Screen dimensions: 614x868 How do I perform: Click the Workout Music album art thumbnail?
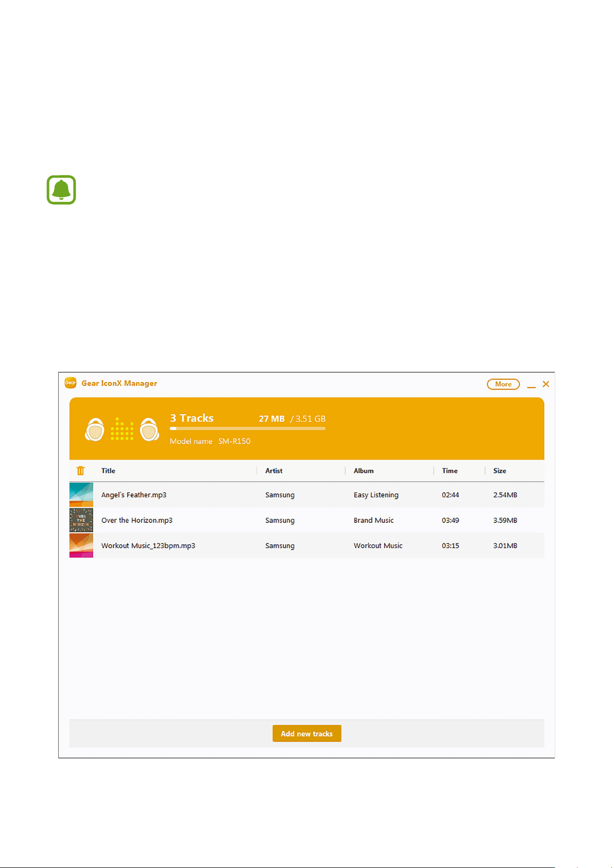point(81,546)
